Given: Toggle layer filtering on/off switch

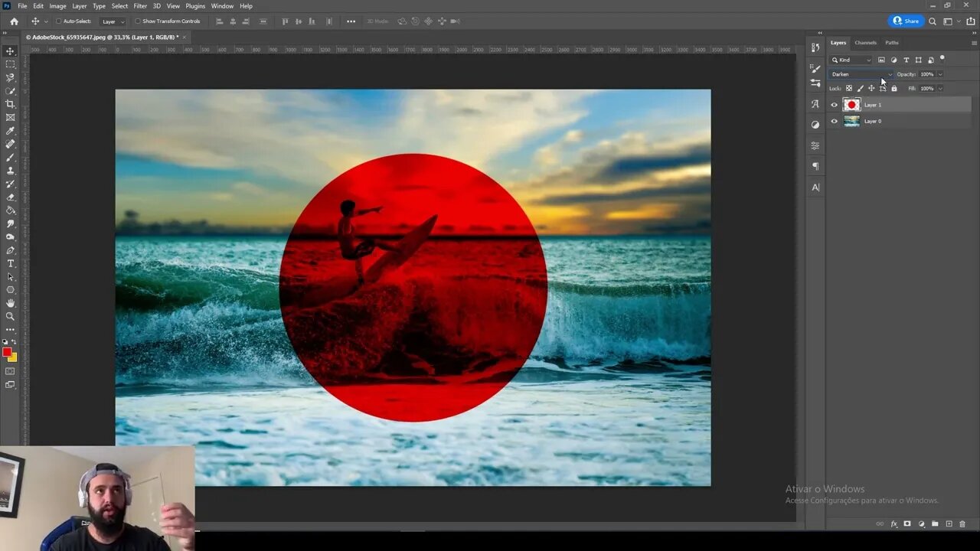Looking at the screenshot, I should pos(942,58).
